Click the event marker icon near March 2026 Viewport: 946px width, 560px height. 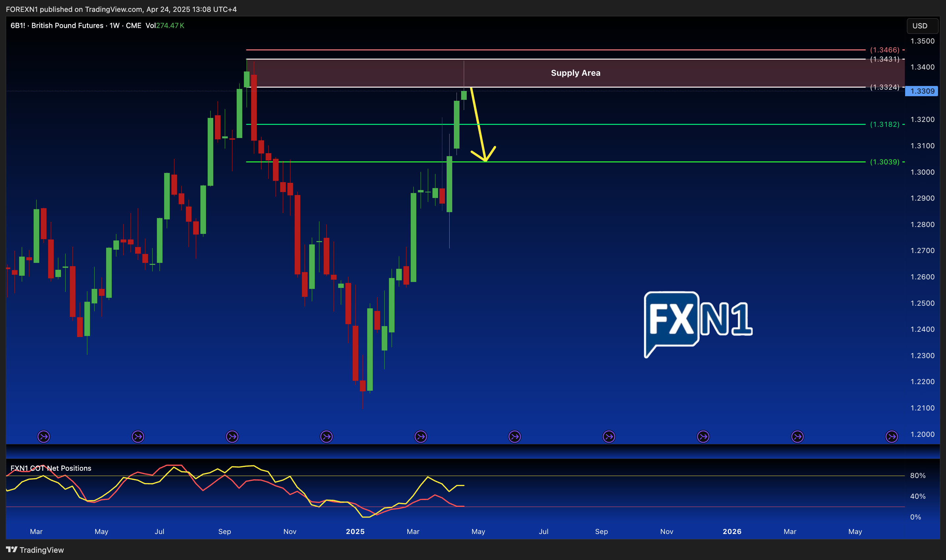tap(797, 436)
